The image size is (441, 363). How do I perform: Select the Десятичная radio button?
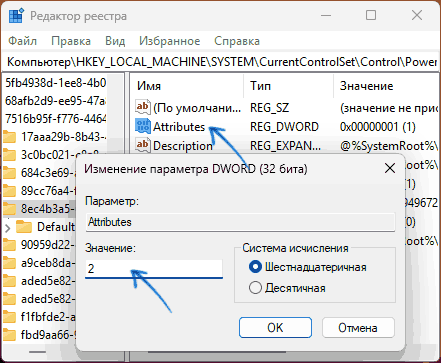click(x=255, y=288)
